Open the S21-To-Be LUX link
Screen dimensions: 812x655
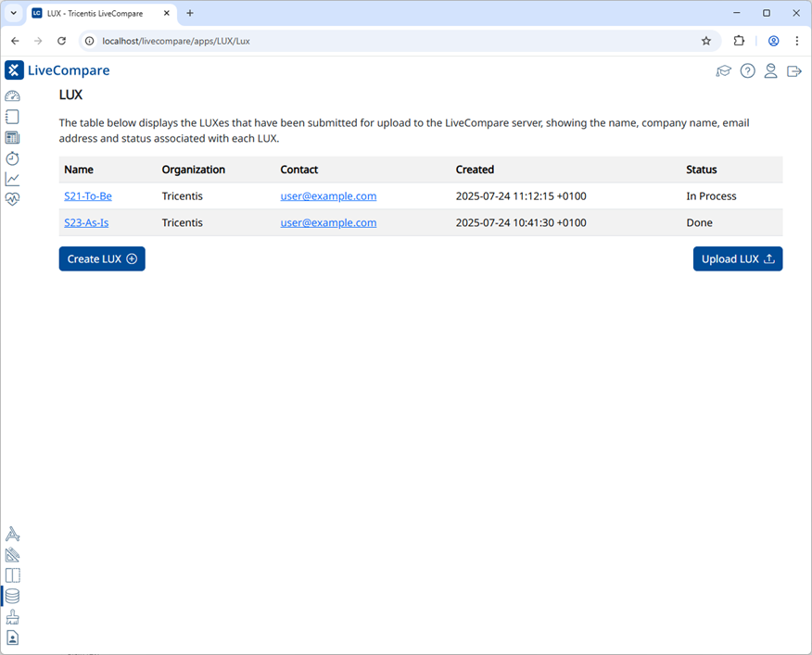[x=88, y=196]
